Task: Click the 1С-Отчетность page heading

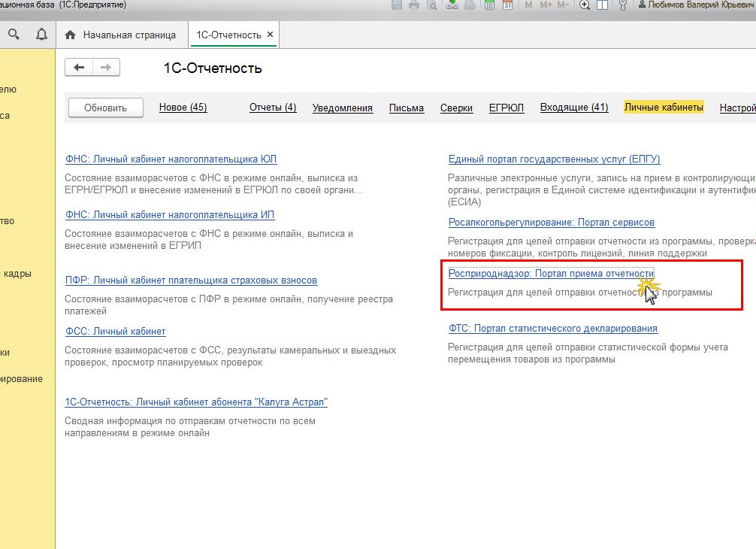Action: coord(213,68)
